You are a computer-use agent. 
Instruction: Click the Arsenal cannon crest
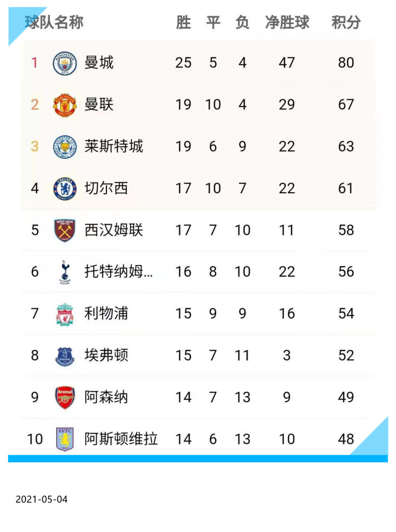pos(65,397)
